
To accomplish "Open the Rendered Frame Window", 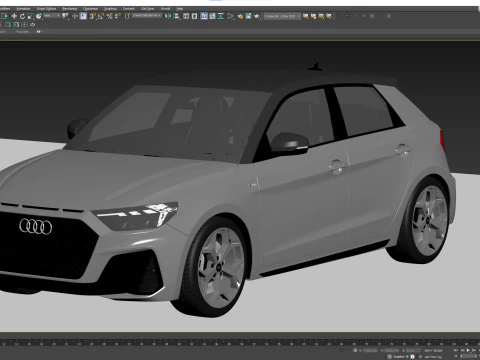I will click(248, 16).
